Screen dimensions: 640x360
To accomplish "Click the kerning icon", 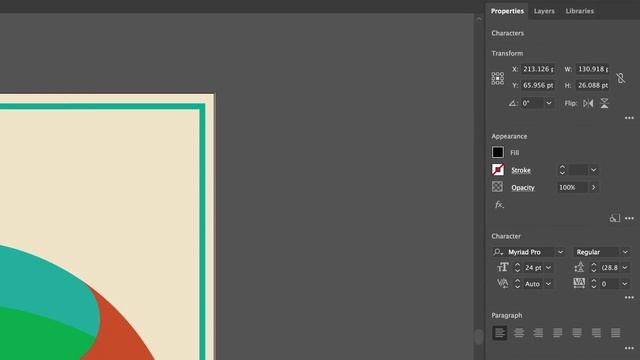I will (x=502, y=283).
